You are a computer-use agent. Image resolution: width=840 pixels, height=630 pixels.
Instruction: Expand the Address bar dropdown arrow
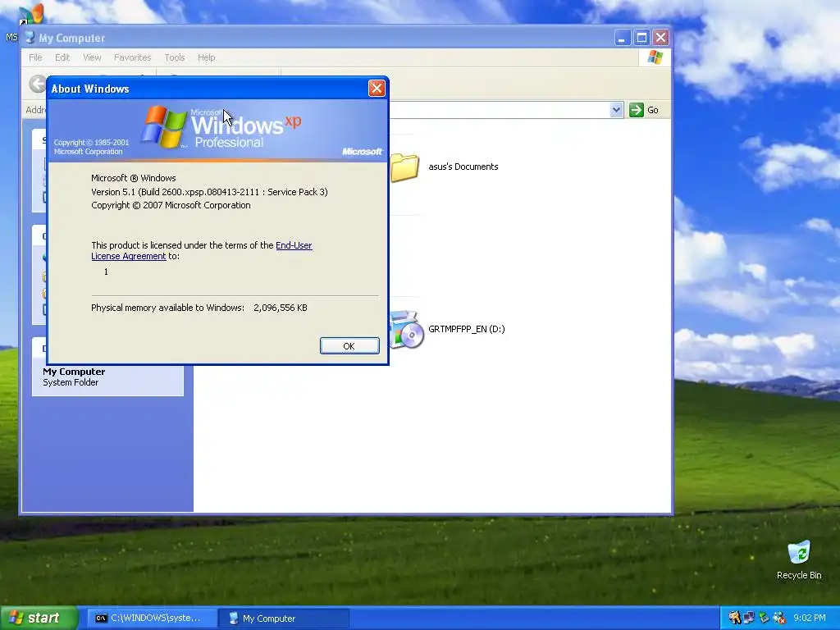coord(616,110)
